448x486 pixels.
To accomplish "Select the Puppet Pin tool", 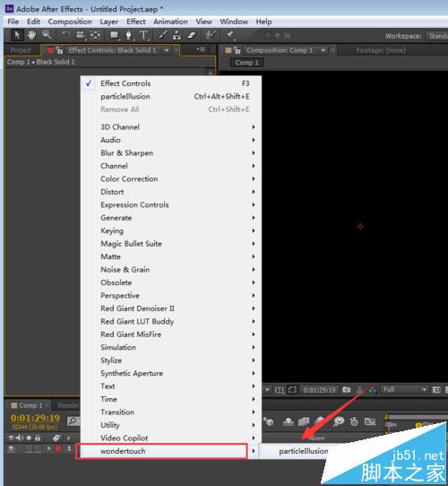I will (x=230, y=35).
